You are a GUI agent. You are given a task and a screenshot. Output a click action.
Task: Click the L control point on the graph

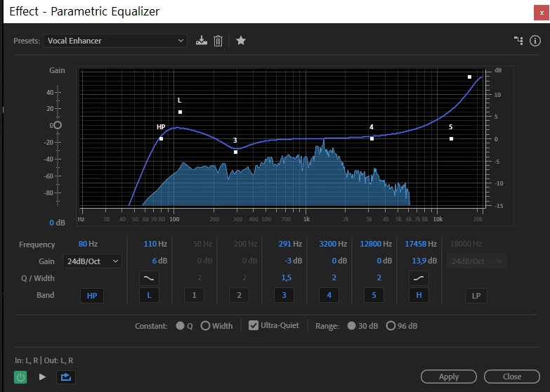(180, 112)
